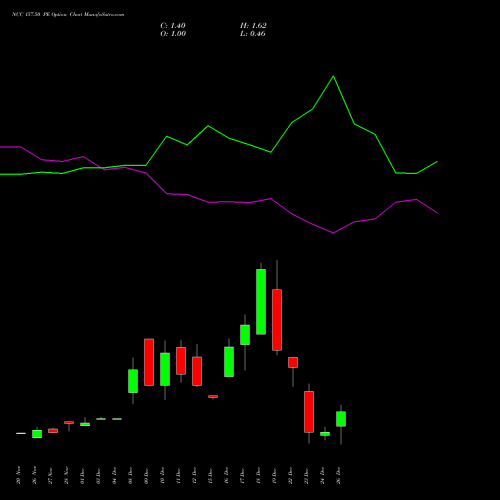This screenshot has width=500, height=500.
Task: Select the green candle for 16 Dec
Action: 229,362
